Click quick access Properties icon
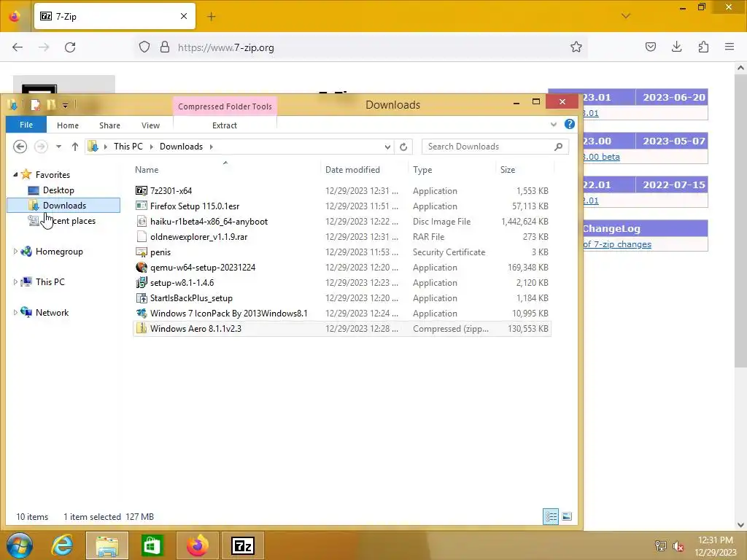Screen dimensions: 747x560 35,104
